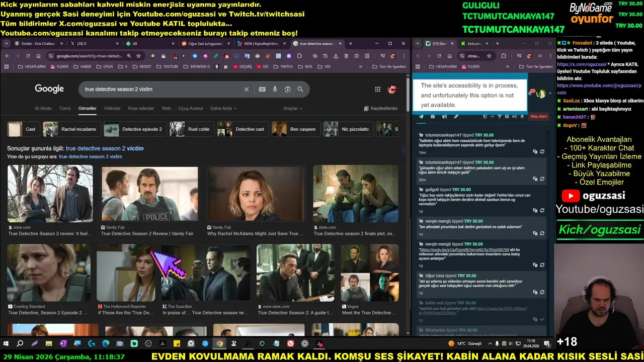The height and width of the screenshot is (362, 644).
Task: Open Windows Start menu
Action: [x=6, y=344]
